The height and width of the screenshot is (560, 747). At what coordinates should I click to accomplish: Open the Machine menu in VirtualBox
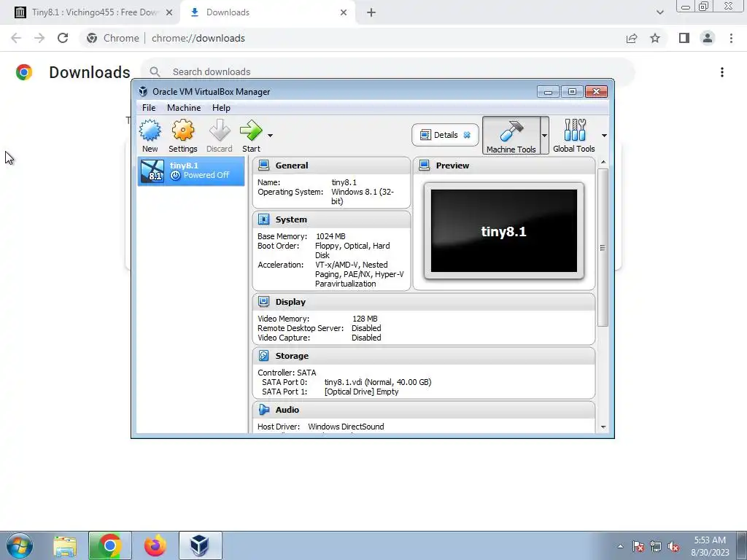(184, 108)
